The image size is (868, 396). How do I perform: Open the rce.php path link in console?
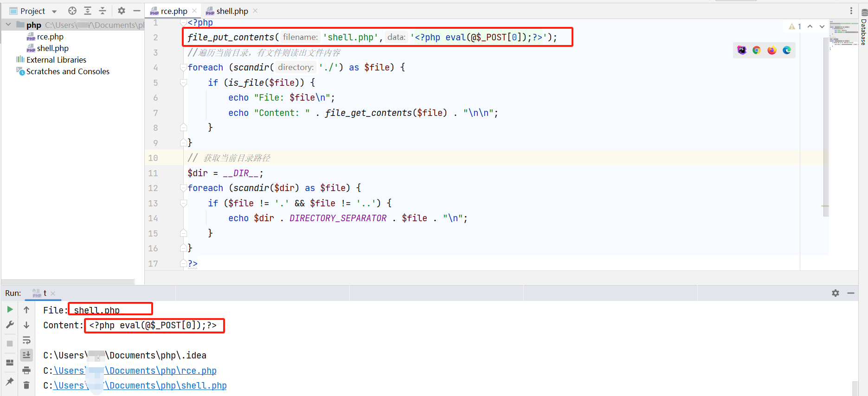pos(135,370)
